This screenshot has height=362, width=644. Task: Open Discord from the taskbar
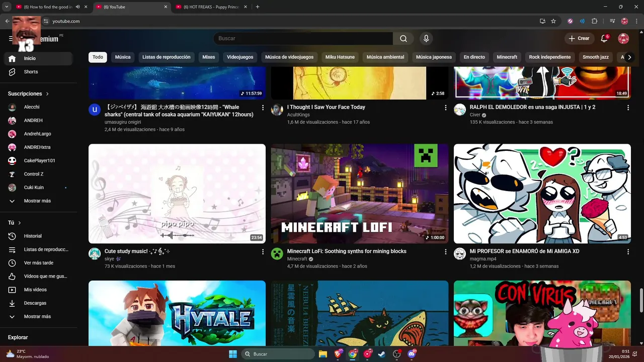coord(412,354)
